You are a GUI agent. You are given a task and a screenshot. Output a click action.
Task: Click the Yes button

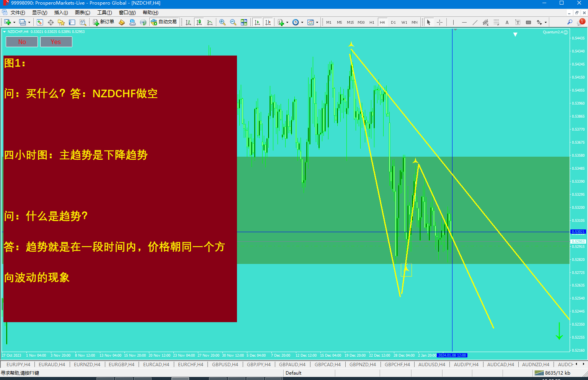(x=56, y=41)
